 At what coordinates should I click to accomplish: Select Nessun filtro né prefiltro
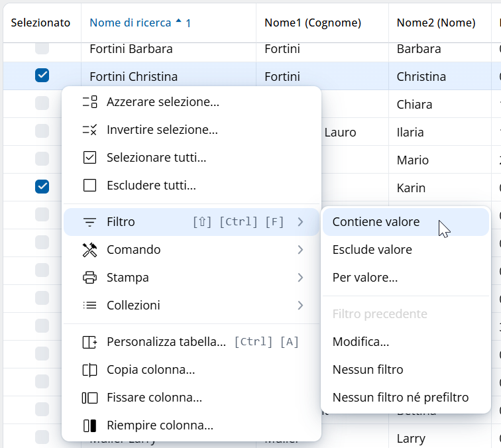(406, 398)
